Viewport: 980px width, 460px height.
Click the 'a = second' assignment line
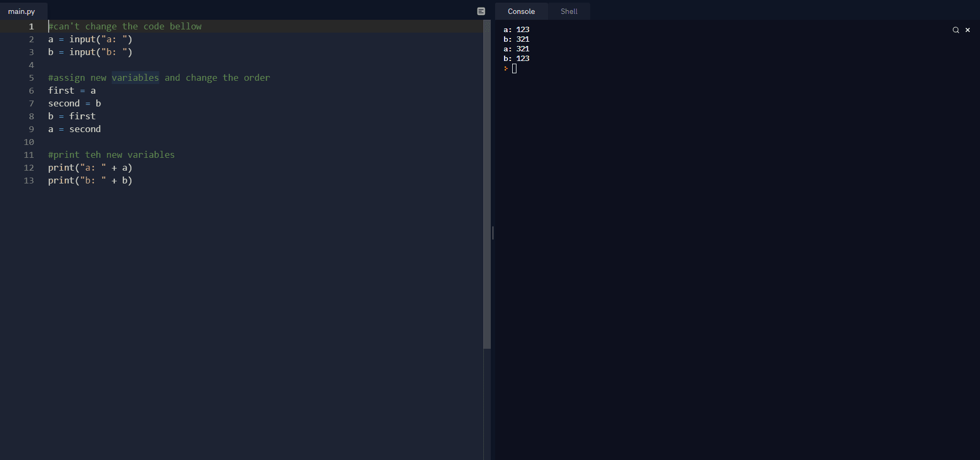[74, 129]
